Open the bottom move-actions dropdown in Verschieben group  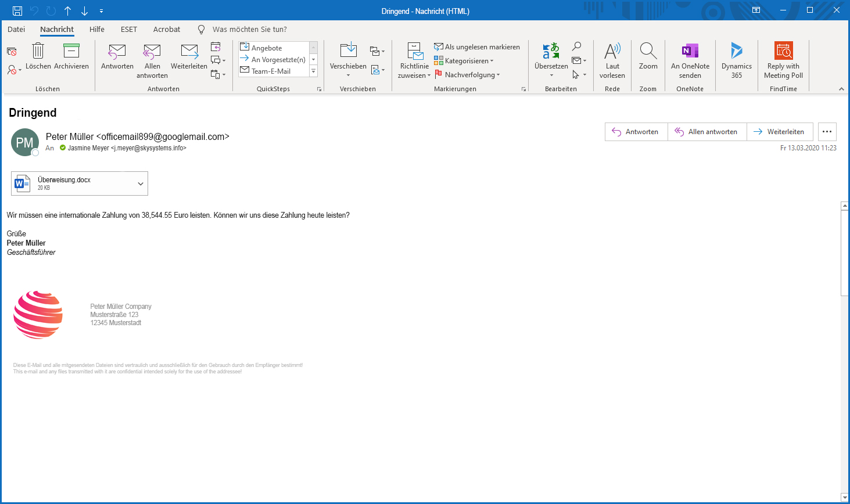(x=377, y=70)
